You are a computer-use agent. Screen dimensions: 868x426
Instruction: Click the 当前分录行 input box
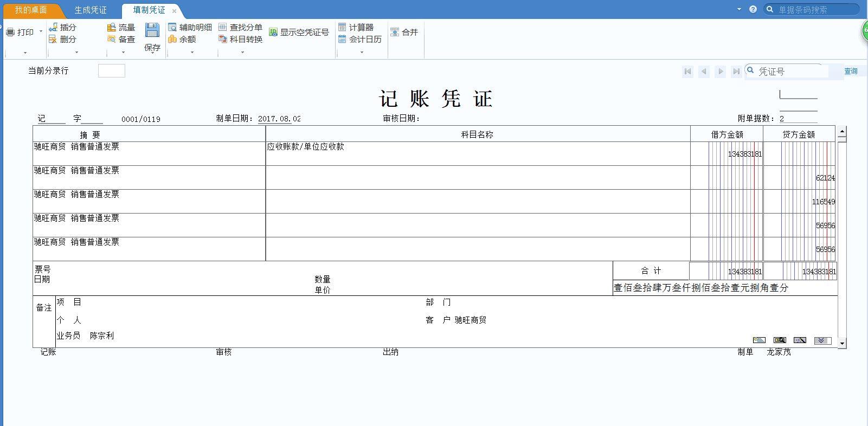[112, 70]
